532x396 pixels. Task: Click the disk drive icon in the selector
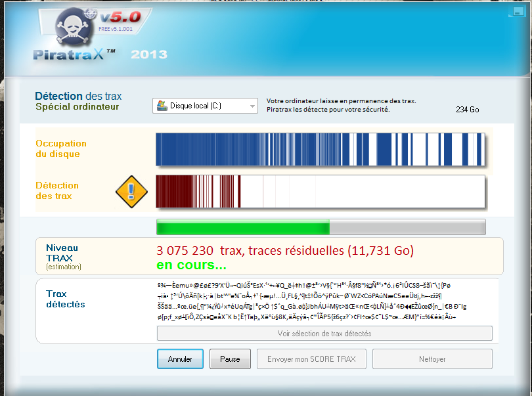[162, 106]
